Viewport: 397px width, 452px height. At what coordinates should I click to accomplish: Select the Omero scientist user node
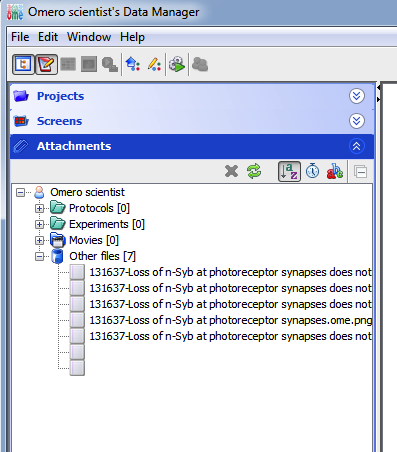click(x=87, y=192)
